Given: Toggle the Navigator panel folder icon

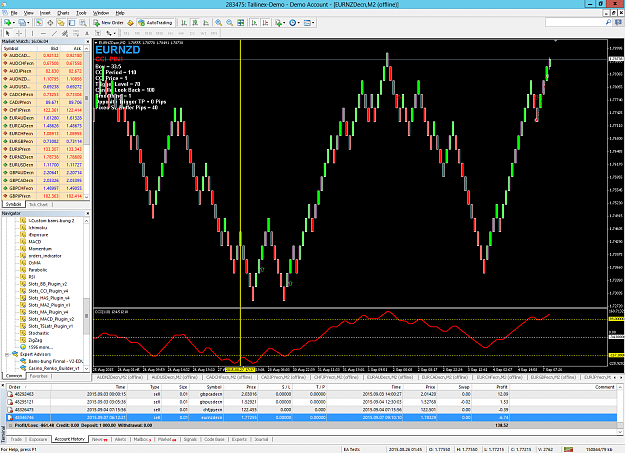Looking at the screenshot, I should [x=61, y=23].
